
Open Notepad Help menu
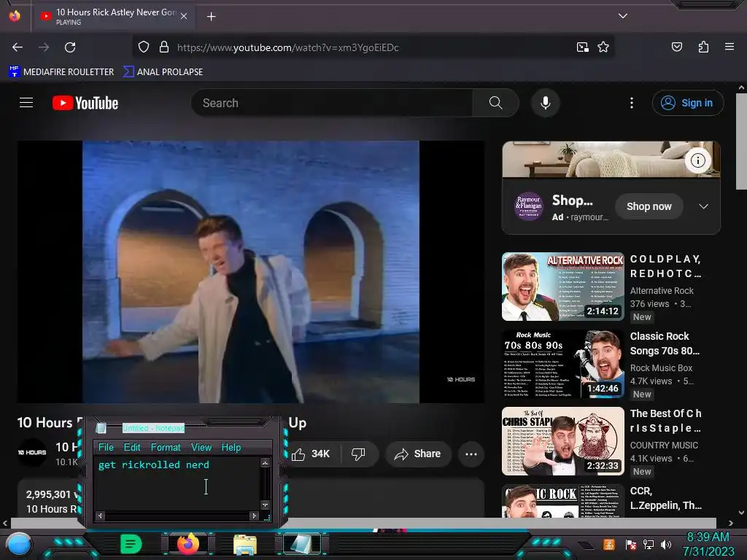(x=231, y=448)
